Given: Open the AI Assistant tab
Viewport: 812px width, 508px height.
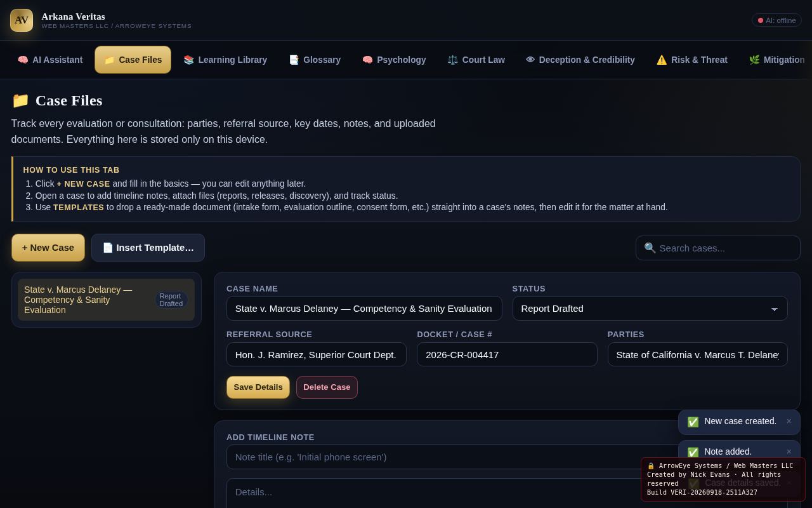Looking at the screenshot, I should pyautogui.click(x=50, y=60).
